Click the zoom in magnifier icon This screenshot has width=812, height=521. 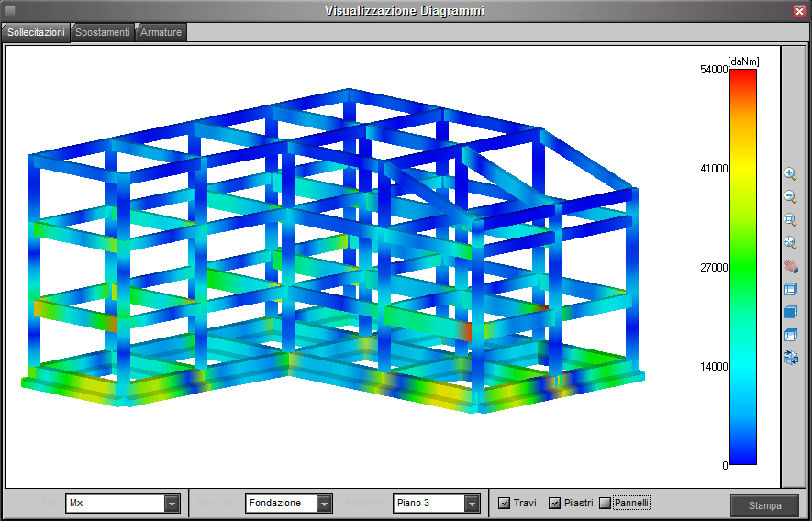[790, 174]
